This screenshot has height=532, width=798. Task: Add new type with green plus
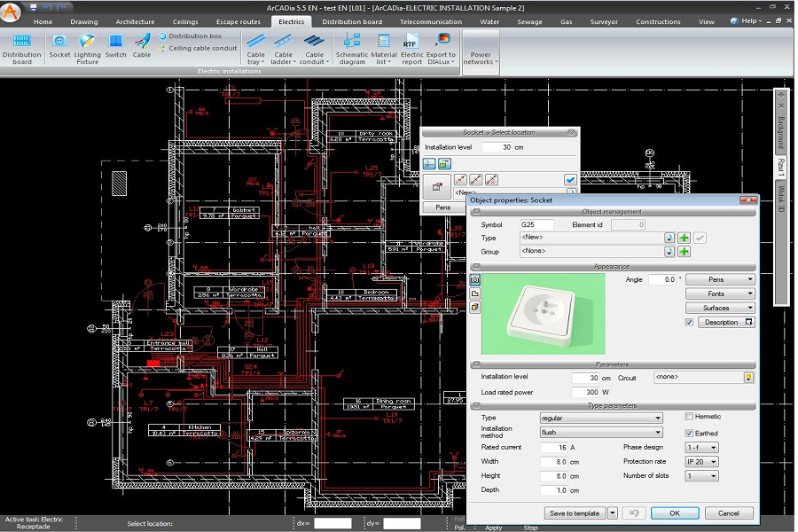684,238
